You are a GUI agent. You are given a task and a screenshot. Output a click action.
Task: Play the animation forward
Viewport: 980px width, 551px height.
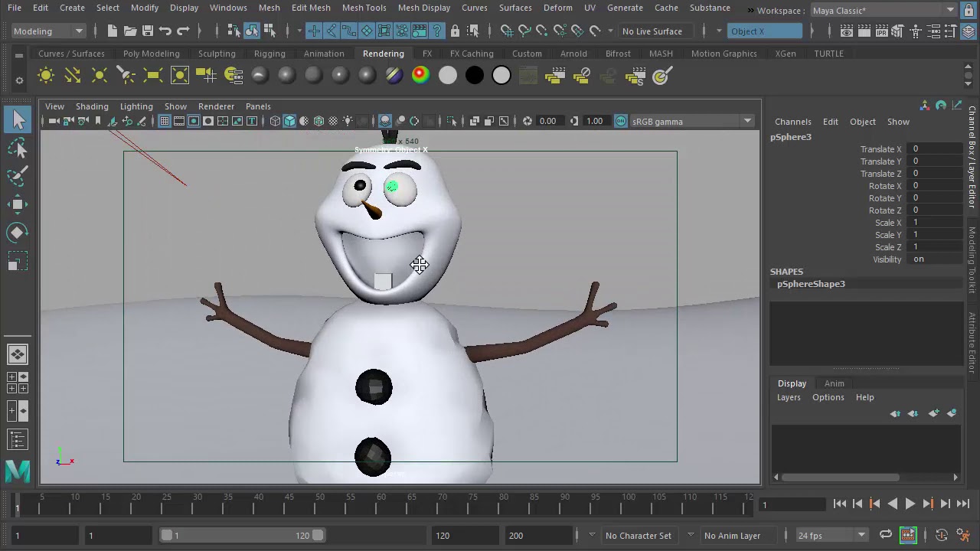[910, 504]
